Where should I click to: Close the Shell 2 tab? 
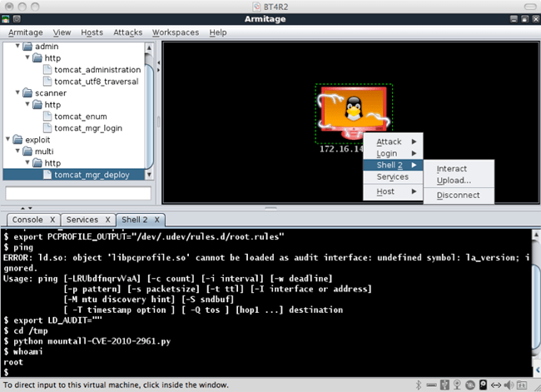pos(157,220)
